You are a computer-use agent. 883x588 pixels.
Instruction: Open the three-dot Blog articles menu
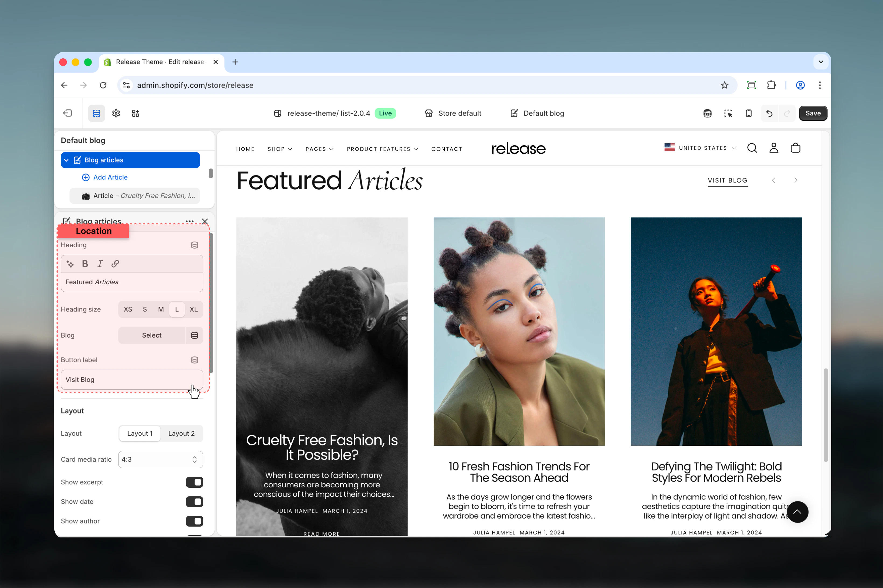click(x=190, y=222)
